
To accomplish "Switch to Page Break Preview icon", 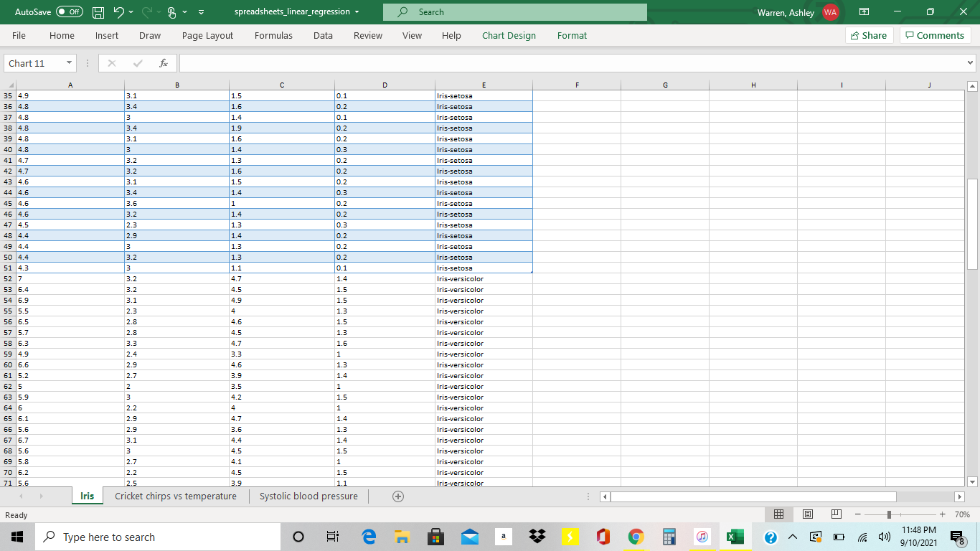I will [x=836, y=514].
